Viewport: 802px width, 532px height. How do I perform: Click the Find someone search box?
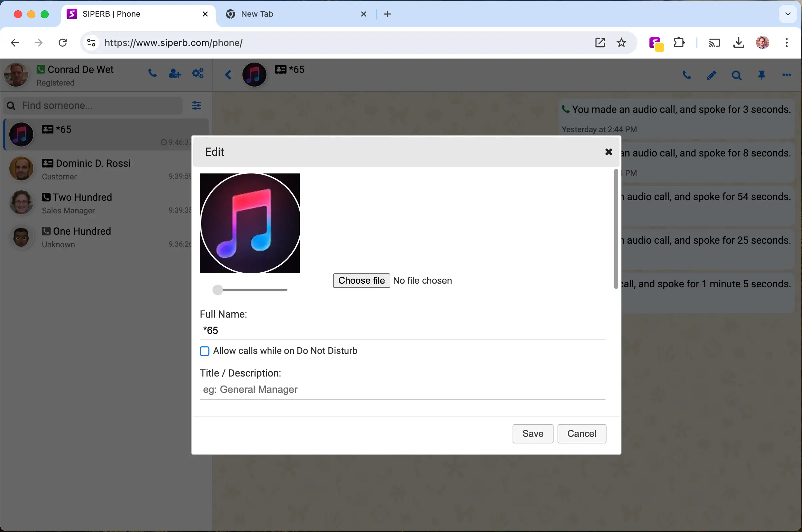[93, 106]
